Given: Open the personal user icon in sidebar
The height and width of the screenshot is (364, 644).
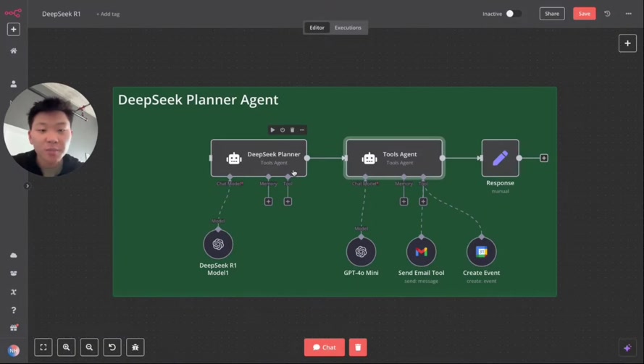Looking at the screenshot, I should [14, 84].
